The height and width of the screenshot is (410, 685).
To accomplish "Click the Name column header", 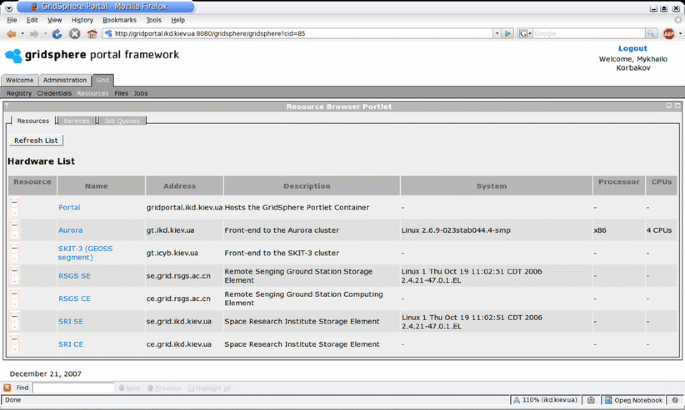I will pos(101,186).
